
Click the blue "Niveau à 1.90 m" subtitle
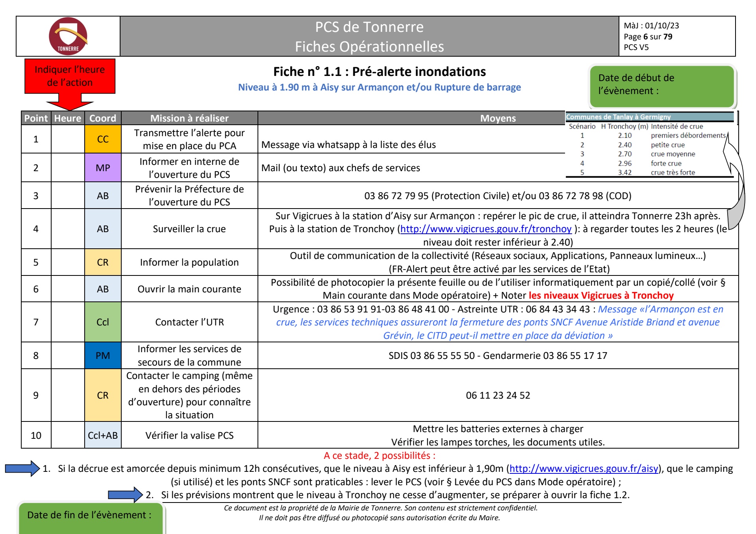point(380,87)
